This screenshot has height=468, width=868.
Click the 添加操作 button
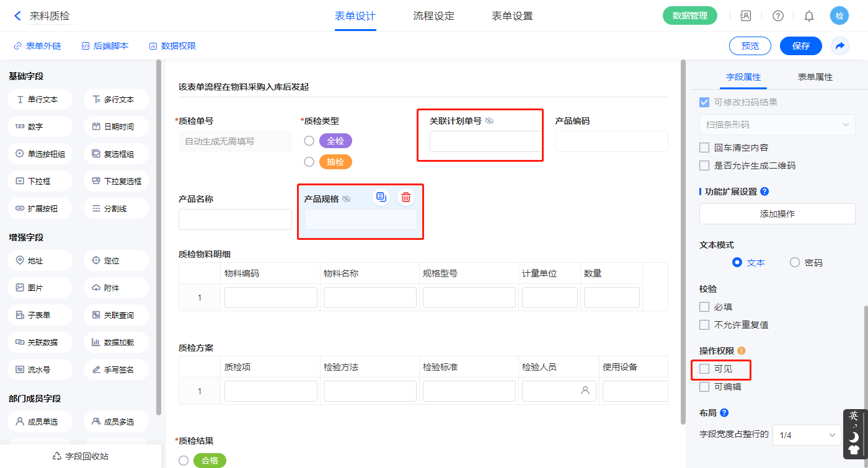pyautogui.click(x=777, y=214)
